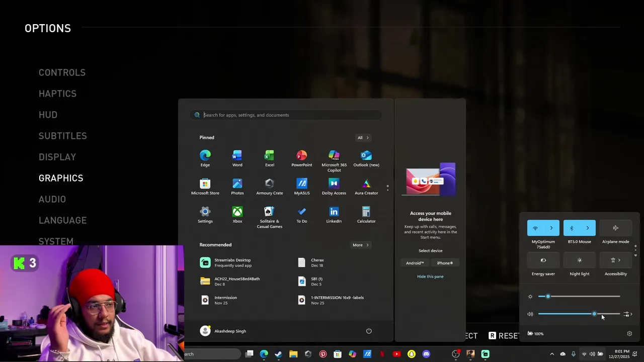Open File Explorer from the taskbar
The width and height of the screenshot is (644, 362).
click(293, 354)
